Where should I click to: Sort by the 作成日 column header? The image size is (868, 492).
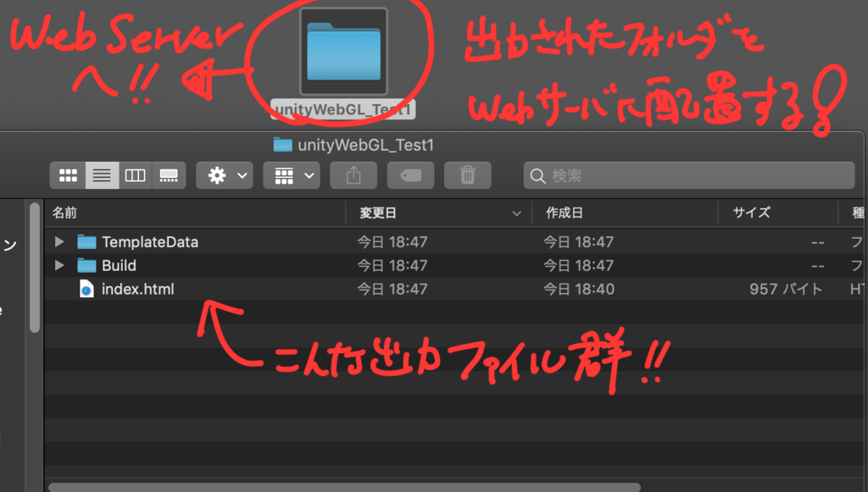coord(625,213)
